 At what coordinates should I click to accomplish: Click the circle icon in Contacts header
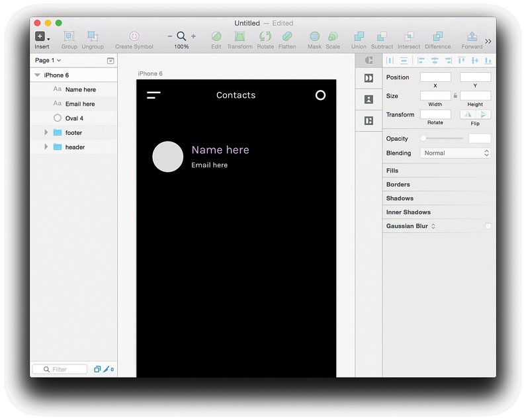pyautogui.click(x=320, y=95)
